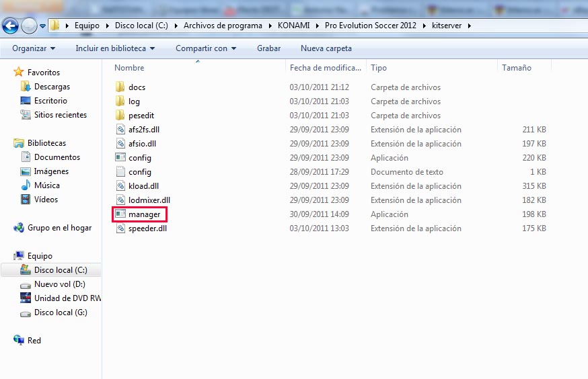The width and height of the screenshot is (588, 379).
Task: Click date 28/09/2011 17:29
Action: (x=319, y=172)
